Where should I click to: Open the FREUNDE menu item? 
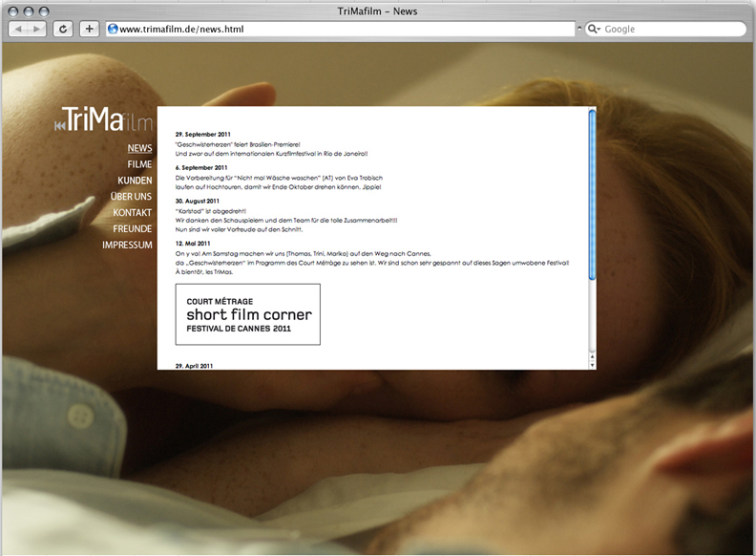[133, 228]
